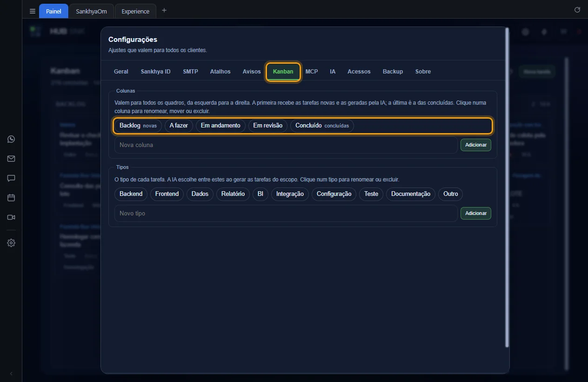Click the Configurações dialog title

click(x=133, y=40)
